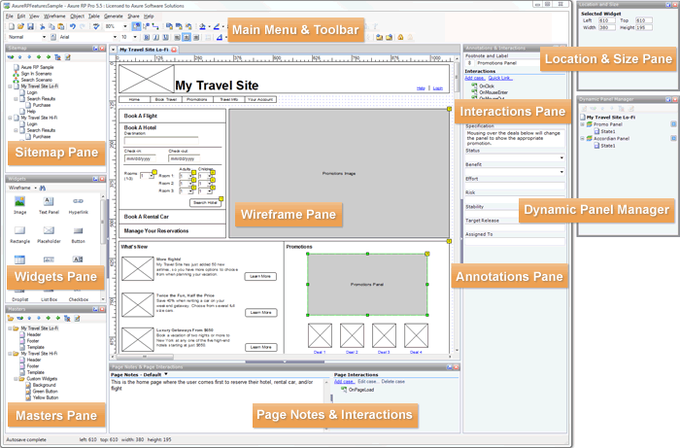Collapse Custom Widgets folder in Masters
This screenshot has height=448, width=680.
(16, 379)
